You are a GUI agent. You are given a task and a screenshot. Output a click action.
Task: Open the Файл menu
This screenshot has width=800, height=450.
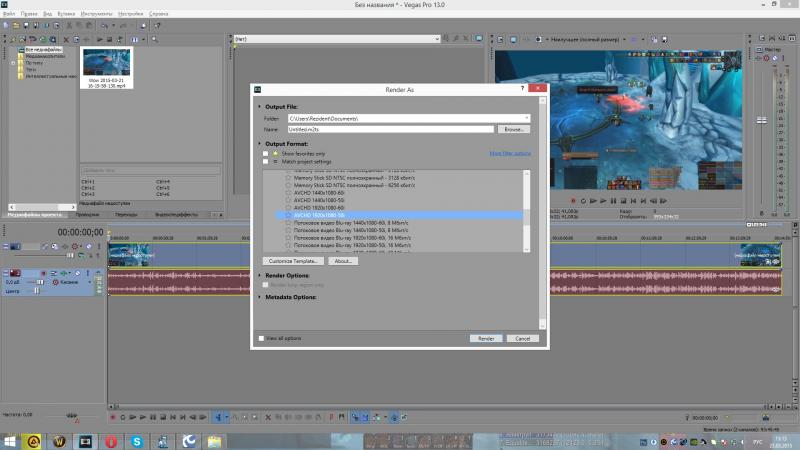[x=9, y=14]
